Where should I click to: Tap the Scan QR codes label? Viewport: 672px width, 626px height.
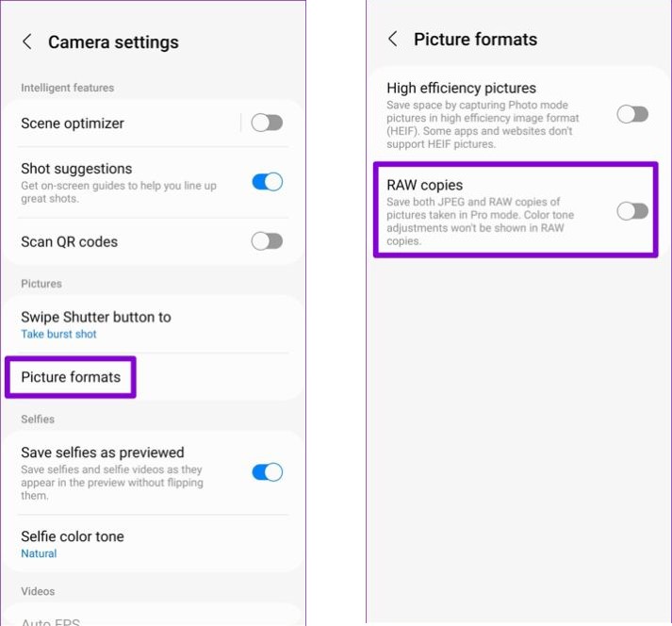click(70, 242)
